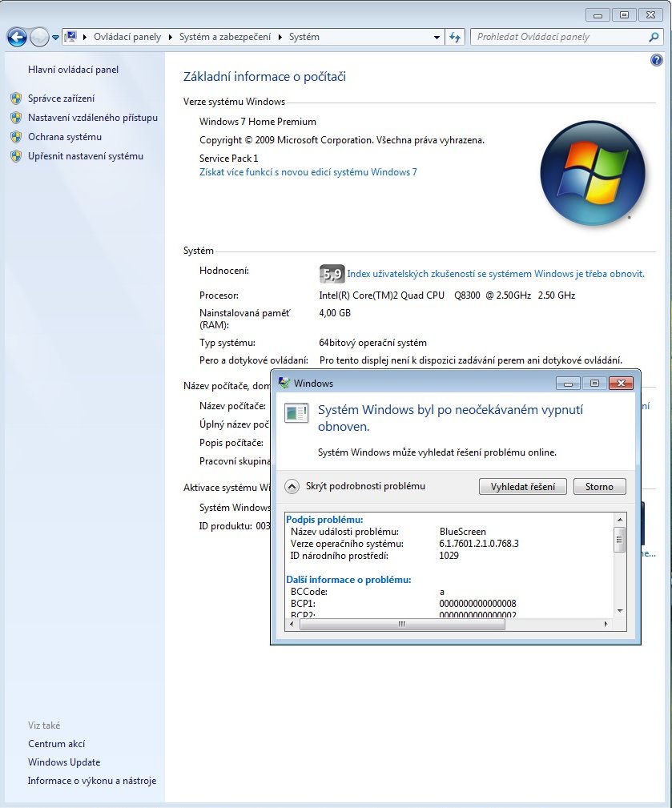
Task: Click shield icon beside Ochrana systému
Action: click(16, 137)
